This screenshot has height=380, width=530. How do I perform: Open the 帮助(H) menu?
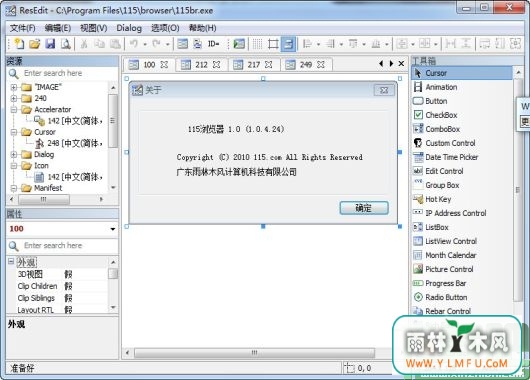tap(202, 28)
